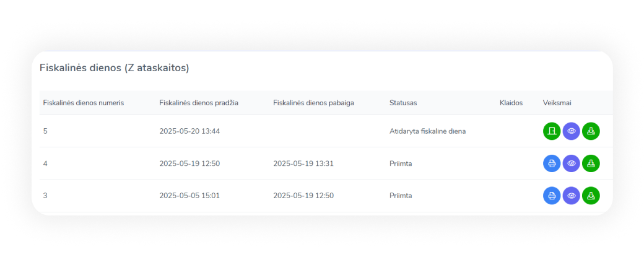This screenshot has height=265, width=644.
Task: Click end date 2025-05-19 13:31
Action: tap(303, 163)
